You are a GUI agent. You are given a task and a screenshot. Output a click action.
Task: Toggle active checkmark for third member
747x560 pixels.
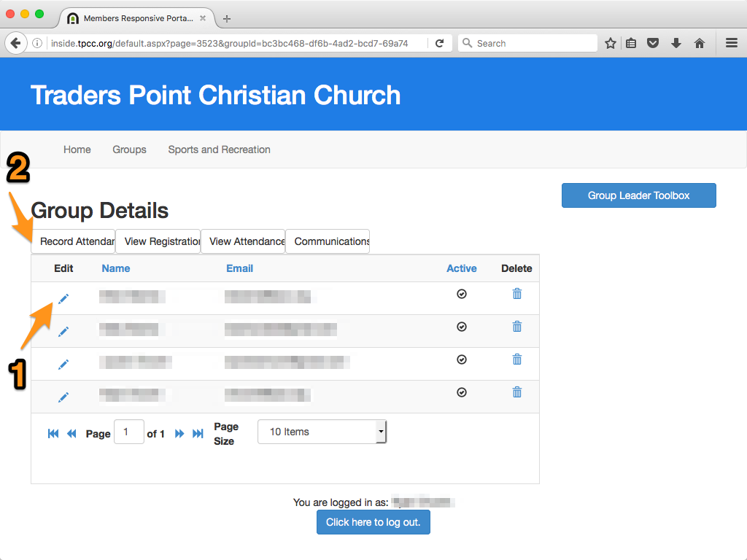(462, 359)
